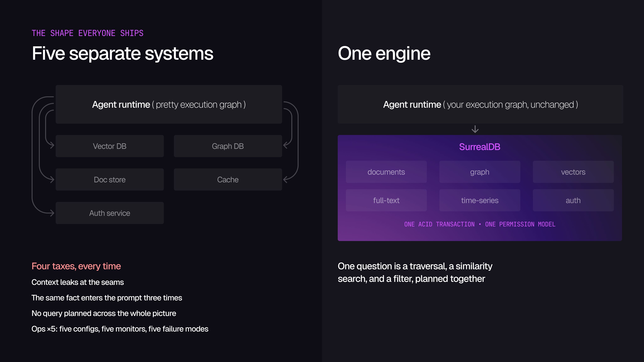This screenshot has height=362, width=644.
Task: Click the full-text tile
Action: click(x=386, y=200)
